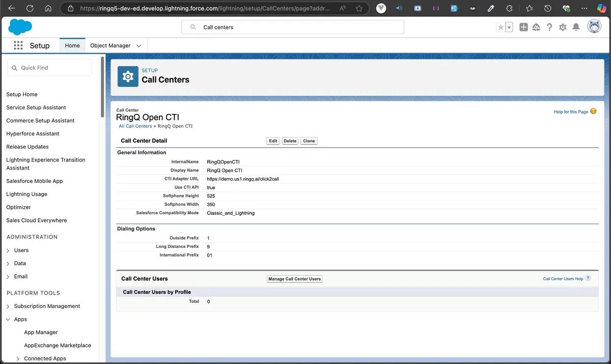The height and width of the screenshot is (364, 611).
Task: Open the favorites list dropdown arrow
Action: click(x=509, y=27)
